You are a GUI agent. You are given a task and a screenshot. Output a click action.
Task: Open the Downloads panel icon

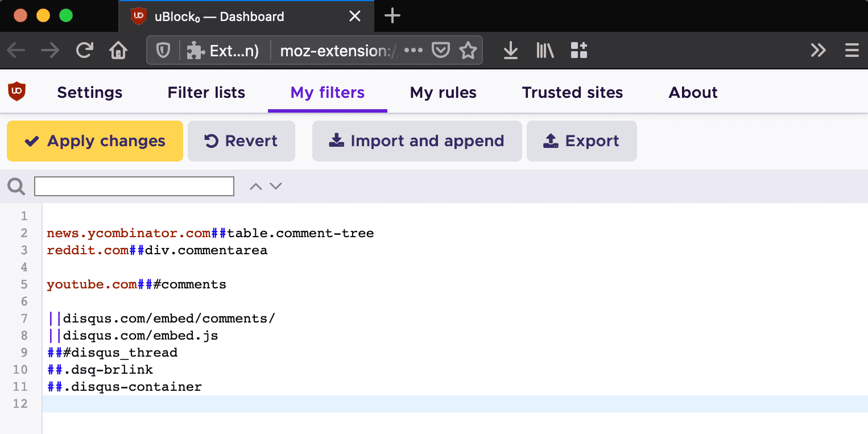coord(510,50)
